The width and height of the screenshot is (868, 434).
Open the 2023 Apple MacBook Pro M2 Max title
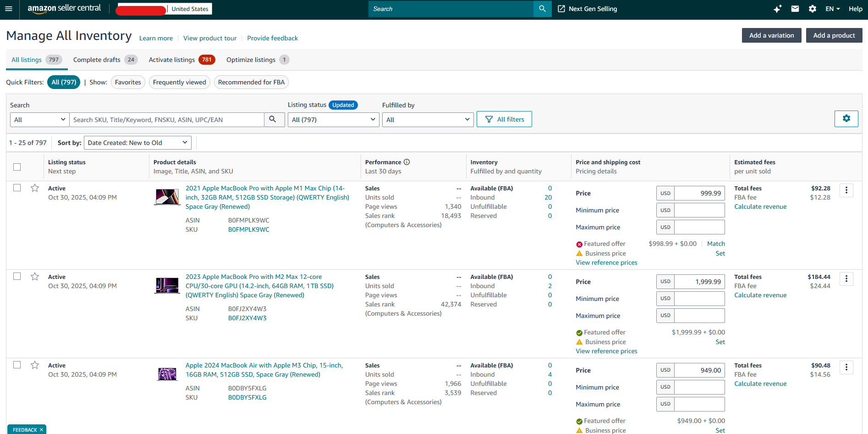259,286
